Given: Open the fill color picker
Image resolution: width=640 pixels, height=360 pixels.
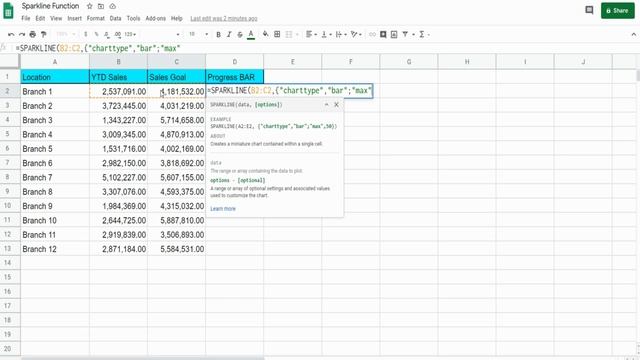Looking at the screenshot, I should point(266,34).
